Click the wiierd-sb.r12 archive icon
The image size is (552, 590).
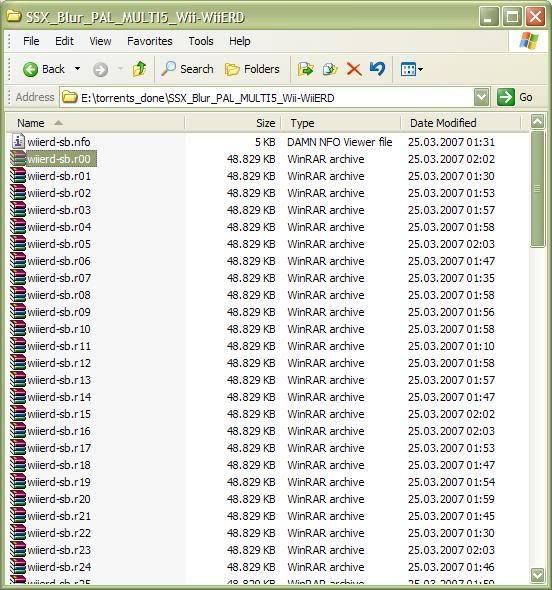click(x=18, y=363)
